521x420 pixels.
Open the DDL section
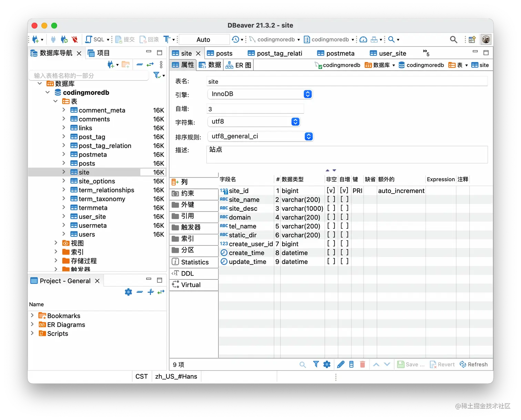pyautogui.click(x=194, y=274)
